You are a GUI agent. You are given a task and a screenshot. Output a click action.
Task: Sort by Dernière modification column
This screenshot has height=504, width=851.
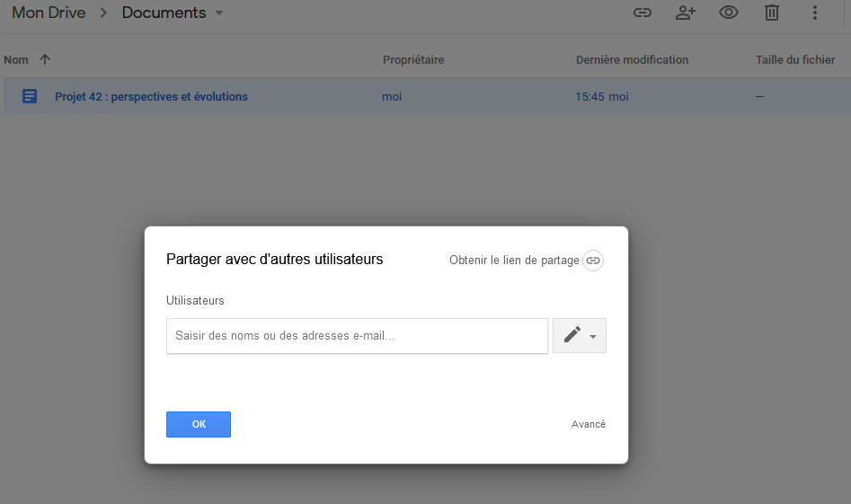point(633,59)
